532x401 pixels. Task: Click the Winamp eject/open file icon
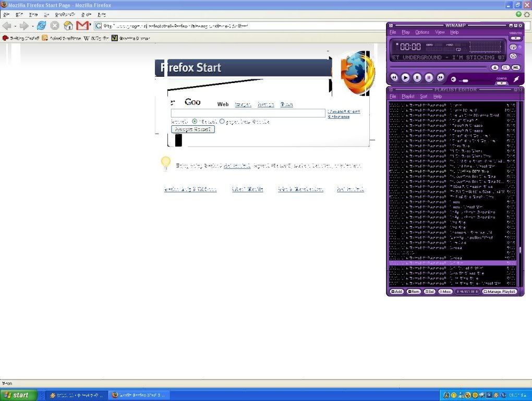click(x=495, y=68)
